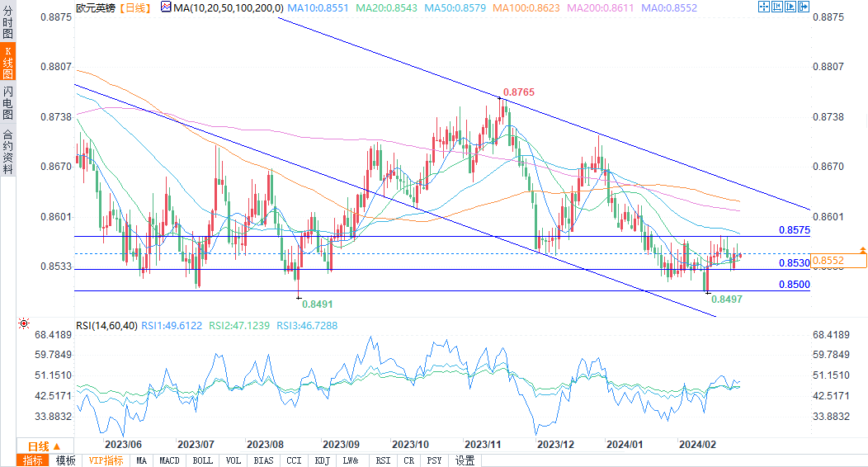
Task: Switch to the 闪电图 side tab
Action: pos(7,103)
